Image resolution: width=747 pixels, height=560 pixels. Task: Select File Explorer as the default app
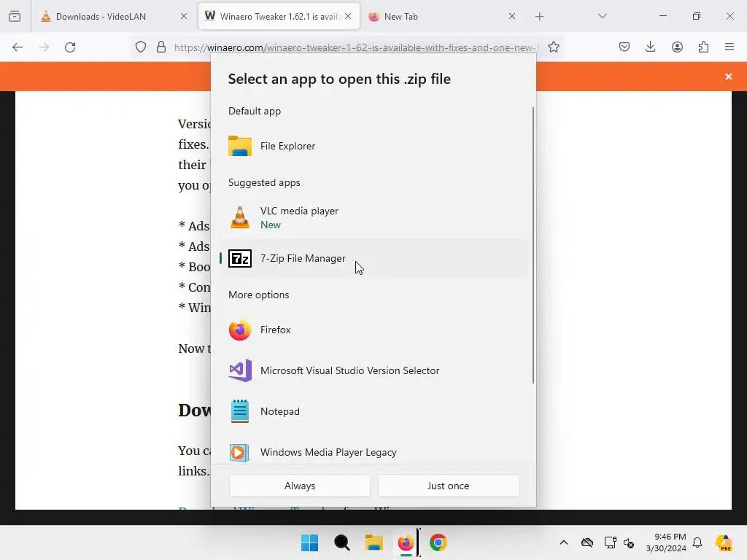tap(374, 146)
